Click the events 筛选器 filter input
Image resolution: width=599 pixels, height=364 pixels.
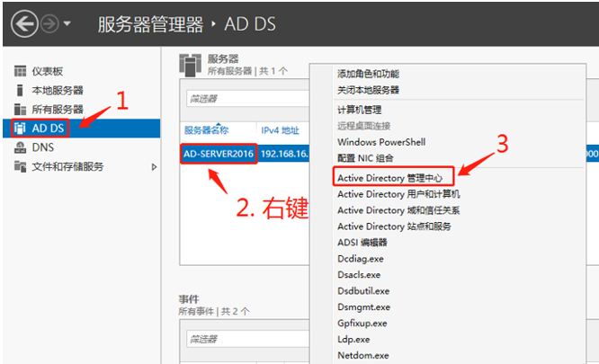(x=247, y=339)
